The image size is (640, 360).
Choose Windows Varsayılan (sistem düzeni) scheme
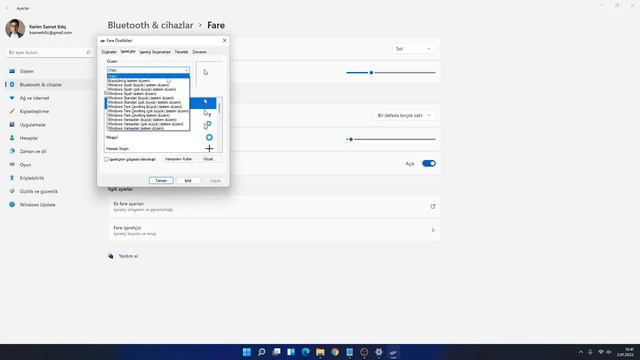pos(148,129)
